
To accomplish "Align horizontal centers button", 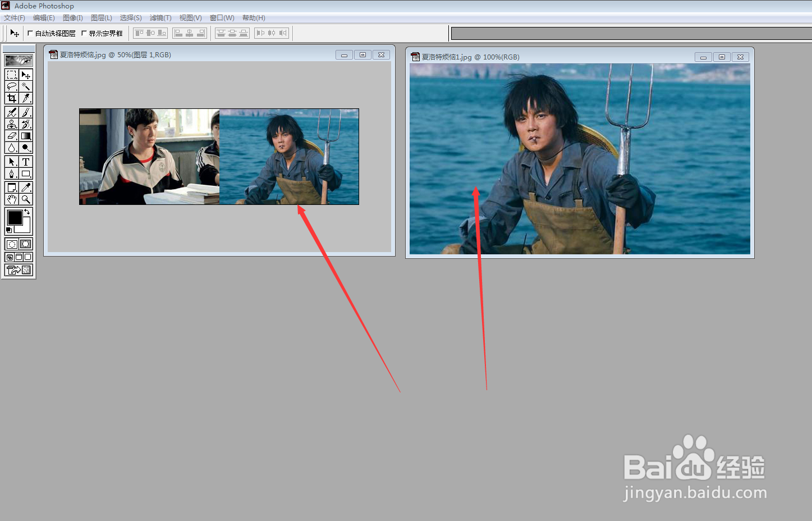I will [190, 33].
